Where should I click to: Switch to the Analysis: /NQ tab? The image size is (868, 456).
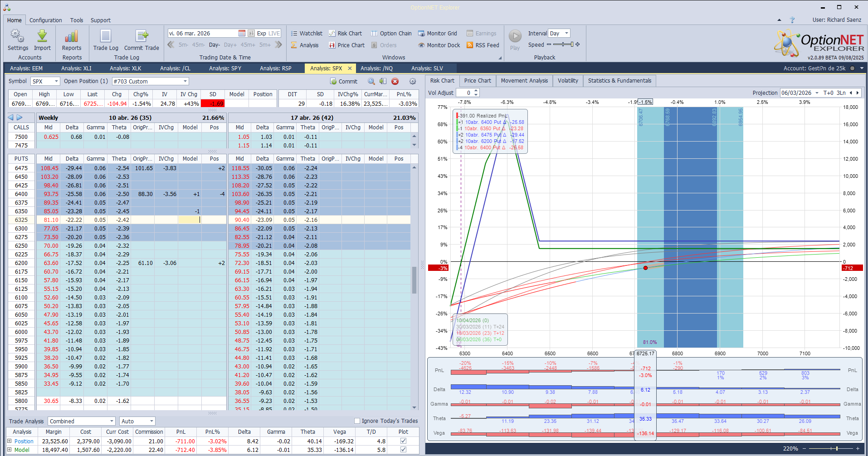[x=376, y=69]
